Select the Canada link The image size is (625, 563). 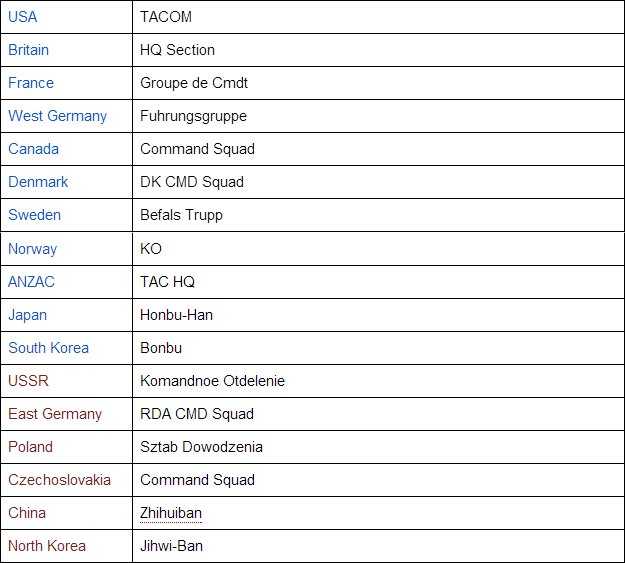(33, 149)
